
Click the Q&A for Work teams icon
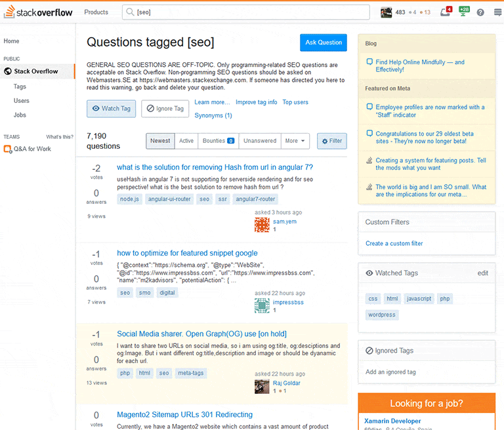pos(8,149)
